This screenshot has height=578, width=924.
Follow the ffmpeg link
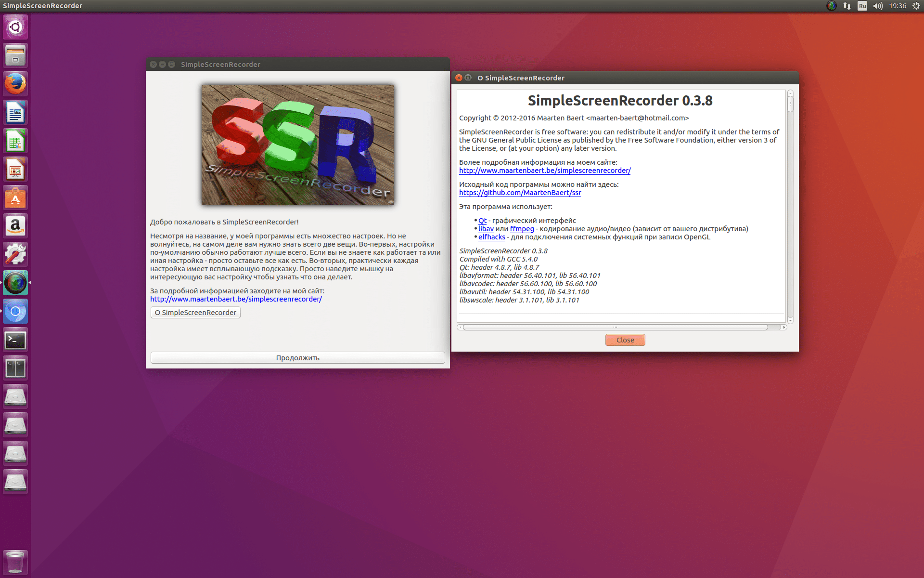[522, 229]
